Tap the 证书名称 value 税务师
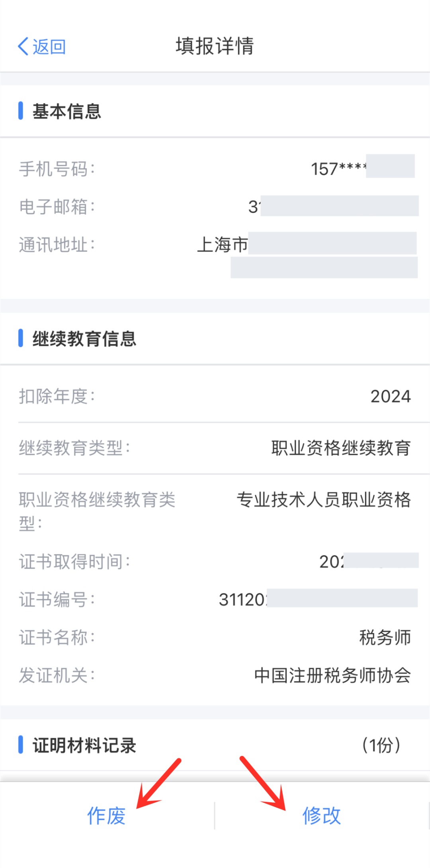 coord(385,637)
